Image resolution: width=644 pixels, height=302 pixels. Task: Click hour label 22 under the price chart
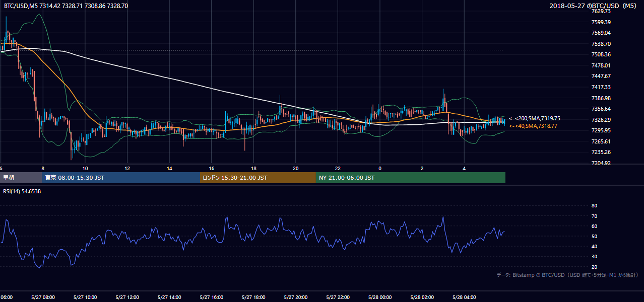pyautogui.click(x=338, y=168)
